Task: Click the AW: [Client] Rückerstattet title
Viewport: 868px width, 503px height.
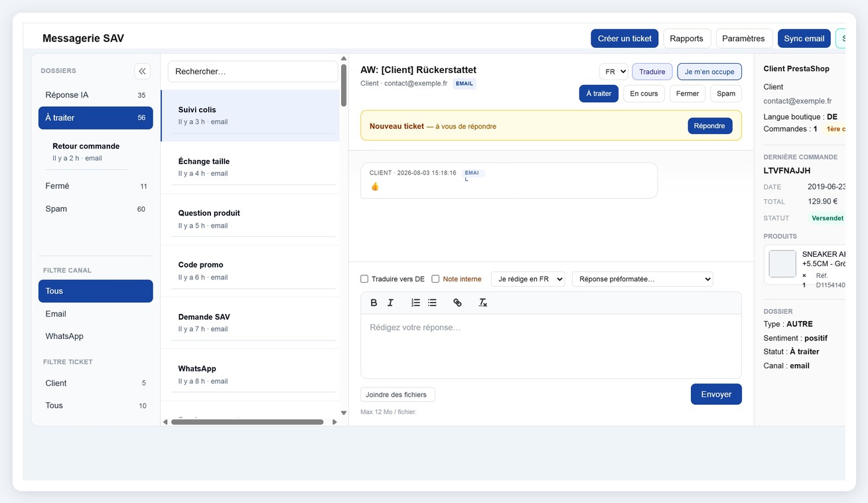Action: coord(418,70)
